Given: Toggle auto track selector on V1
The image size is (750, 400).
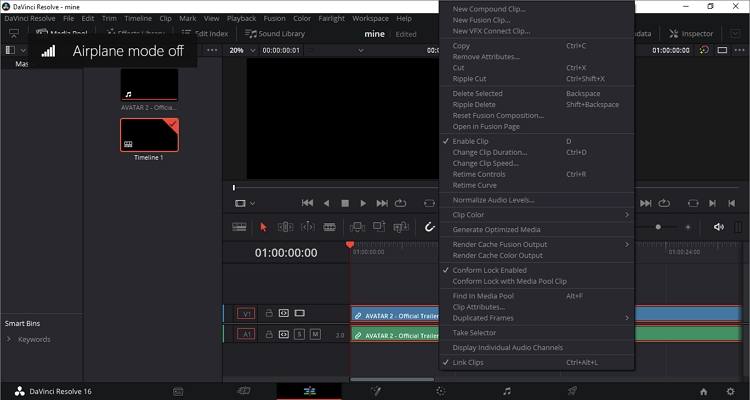Looking at the screenshot, I should pos(284,313).
